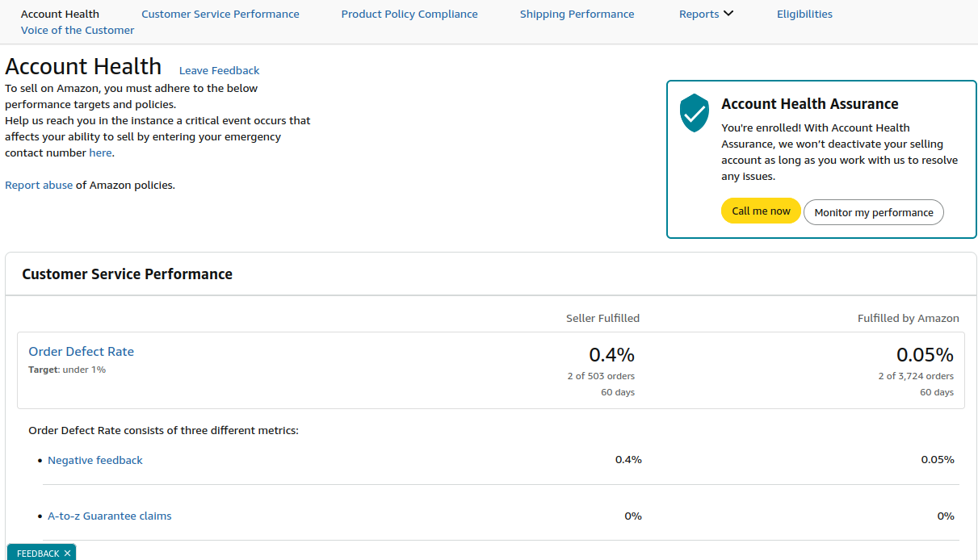
Task: Expand the Reports dropdown chevron
Action: tap(728, 14)
